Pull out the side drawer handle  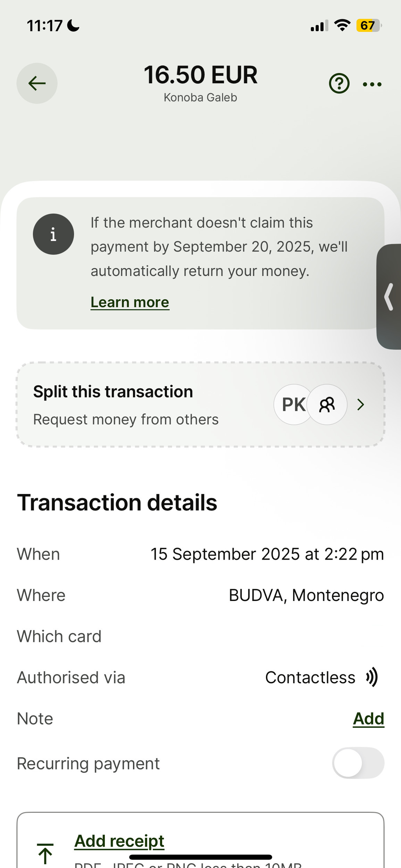click(389, 297)
